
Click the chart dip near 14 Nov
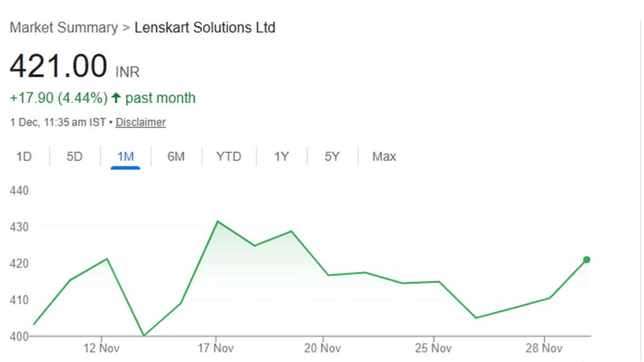145,335
